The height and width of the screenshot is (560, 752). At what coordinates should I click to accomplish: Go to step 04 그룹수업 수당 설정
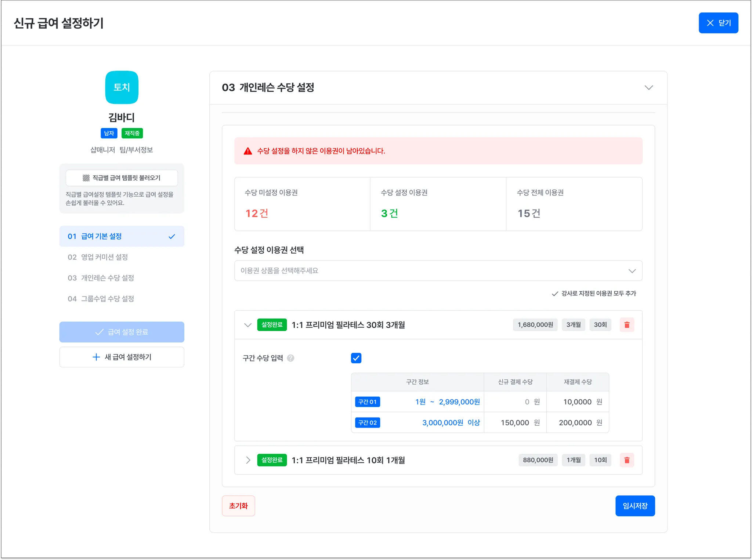tap(101, 299)
